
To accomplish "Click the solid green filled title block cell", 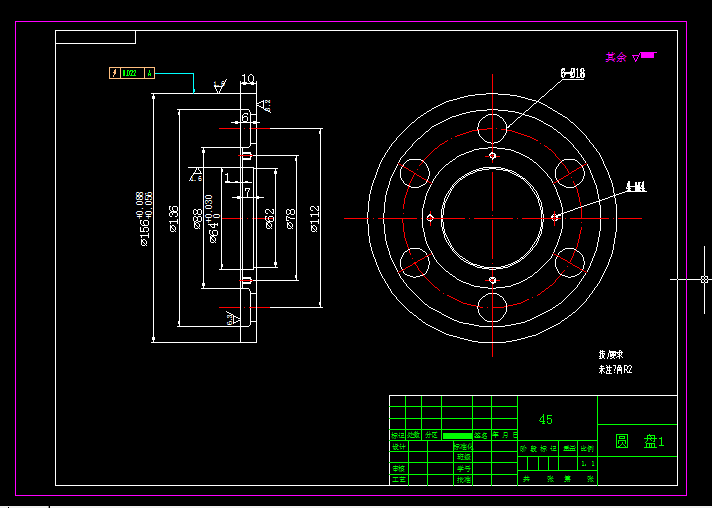I will click(457, 435).
